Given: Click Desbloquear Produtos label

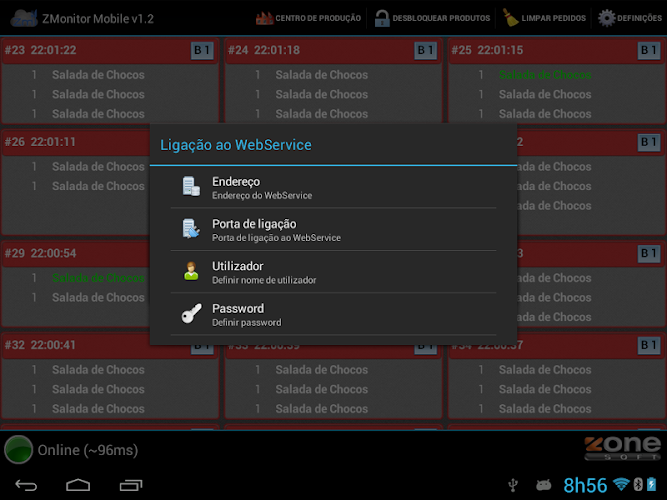Looking at the screenshot, I should click(x=441, y=18).
